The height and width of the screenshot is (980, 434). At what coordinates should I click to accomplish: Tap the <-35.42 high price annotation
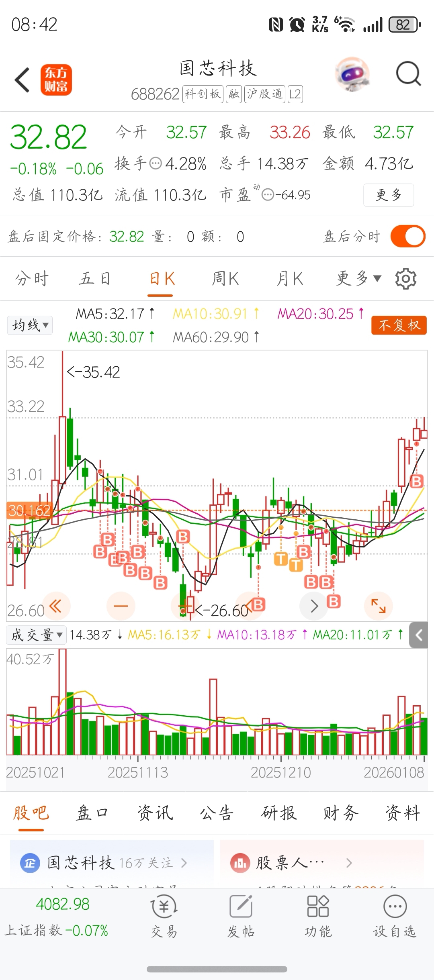coord(93,372)
